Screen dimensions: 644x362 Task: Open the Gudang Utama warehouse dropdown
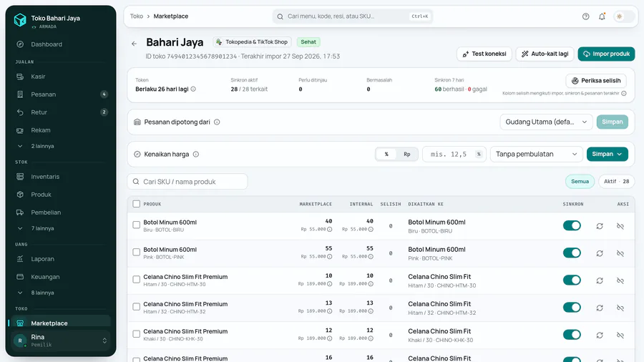(x=546, y=122)
